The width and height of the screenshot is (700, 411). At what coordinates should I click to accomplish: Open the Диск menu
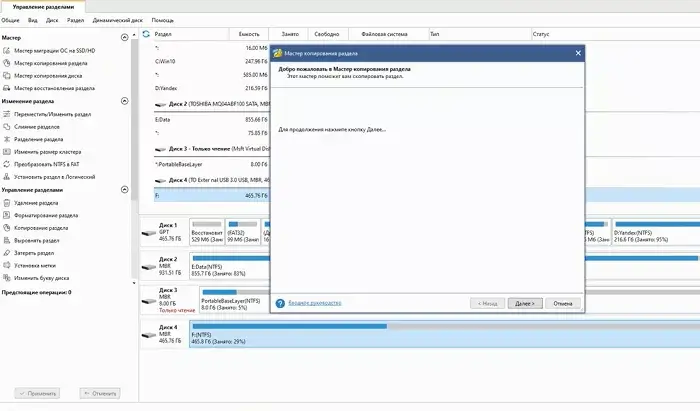tap(52, 20)
